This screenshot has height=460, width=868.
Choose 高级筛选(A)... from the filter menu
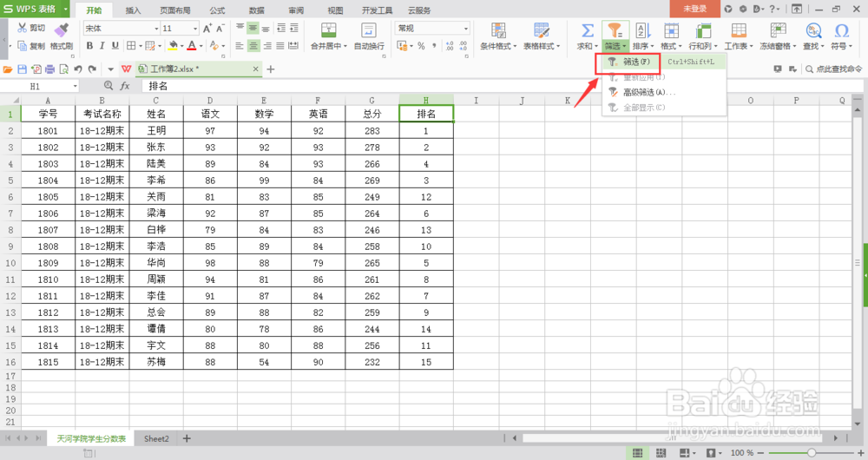pyautogui.click(x=664, y=93)
